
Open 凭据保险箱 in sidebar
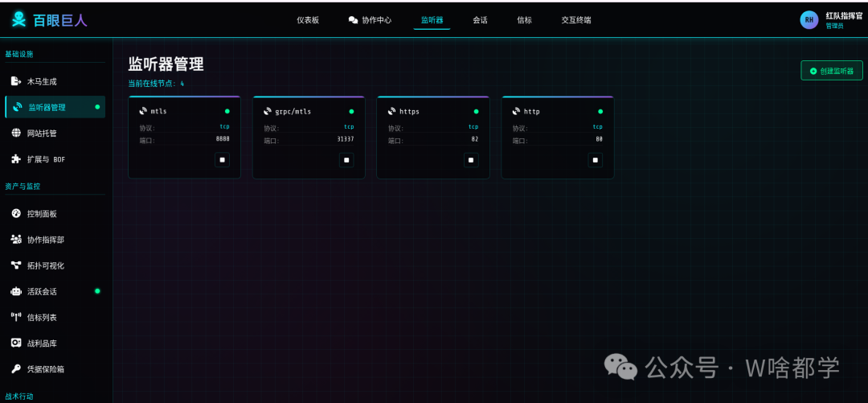click(55, 368)
